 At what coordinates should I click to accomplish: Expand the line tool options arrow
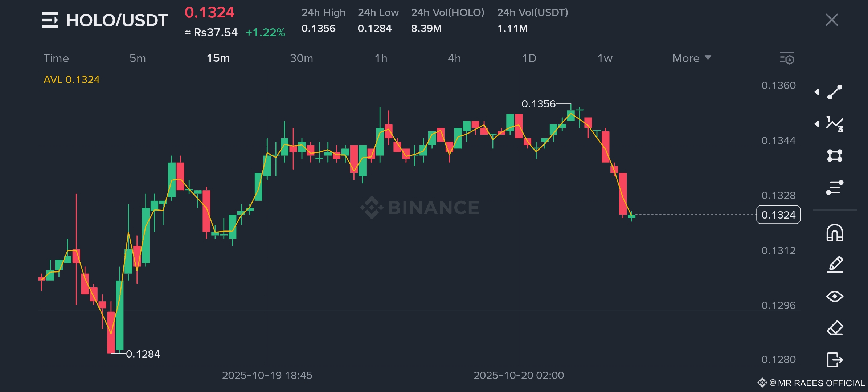point(817,92)
